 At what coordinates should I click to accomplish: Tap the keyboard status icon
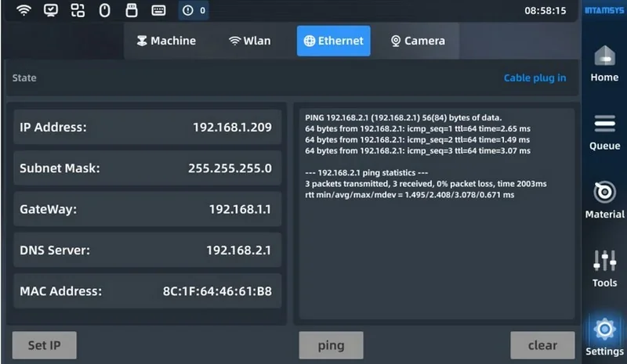point(158,10)
